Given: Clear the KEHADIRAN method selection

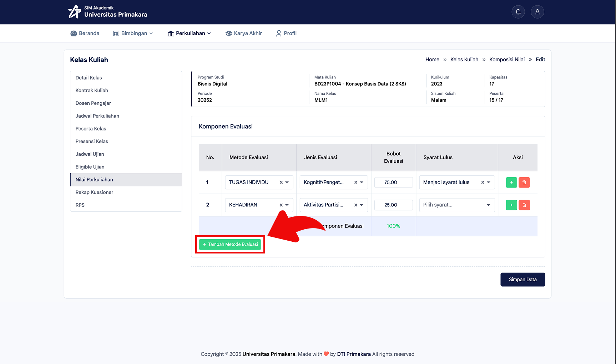Looking at the screenshot, I should 281,205.
